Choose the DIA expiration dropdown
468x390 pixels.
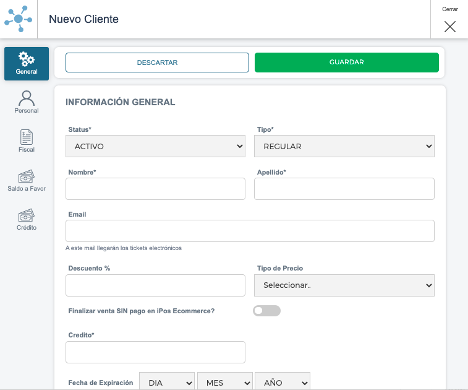[167, 382]
